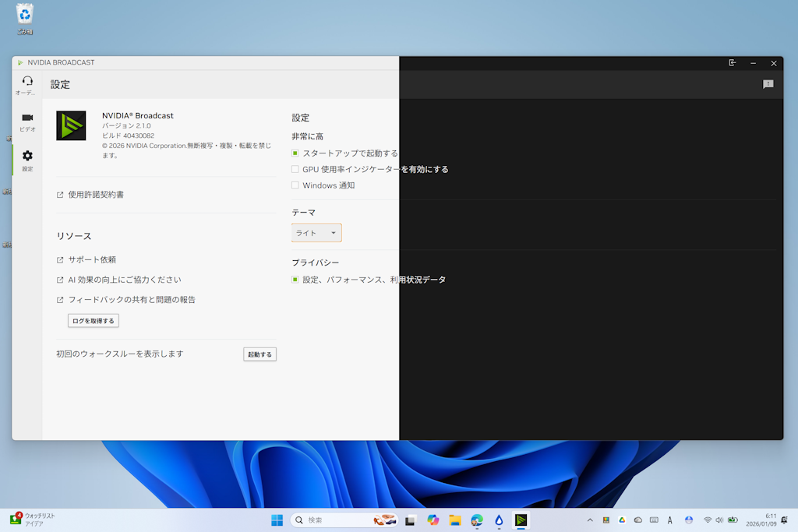Viewport: 798px width, 532px height.
Task: Uncheck the privacy usage data checkbox
Action: (x=295, y=279)
